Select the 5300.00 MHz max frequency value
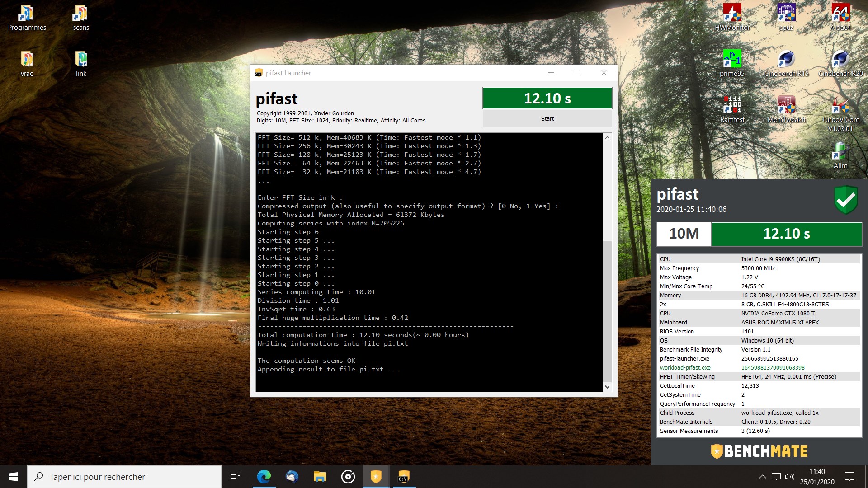This screenshot has width=868, height=488. pyautogui.click(x=758, y=268)
